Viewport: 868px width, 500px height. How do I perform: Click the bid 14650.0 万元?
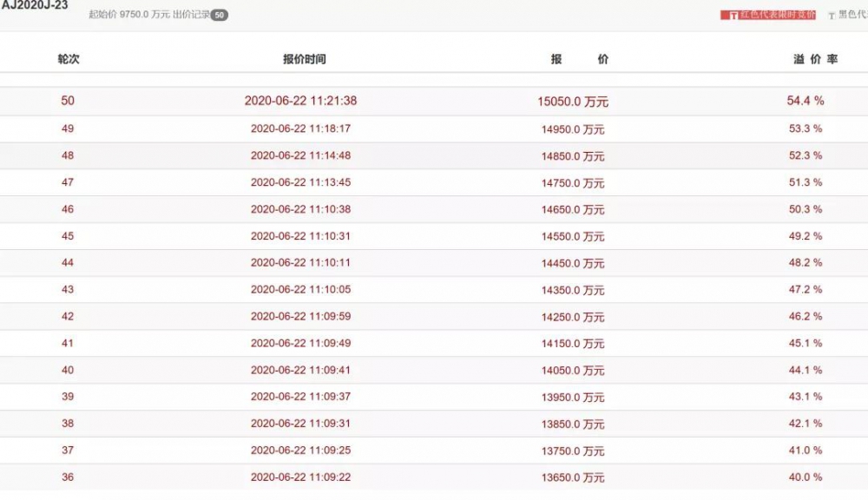point(573,210)
